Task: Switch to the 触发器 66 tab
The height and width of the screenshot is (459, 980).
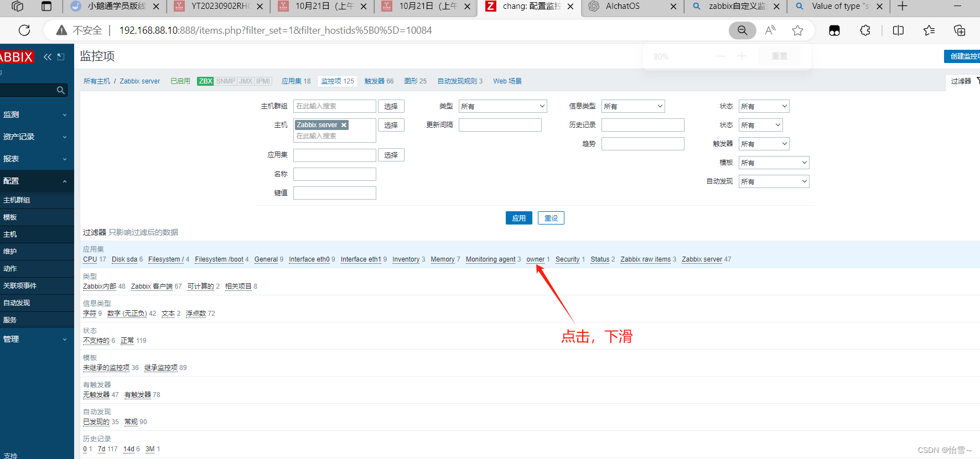Action: click(379, 81)
